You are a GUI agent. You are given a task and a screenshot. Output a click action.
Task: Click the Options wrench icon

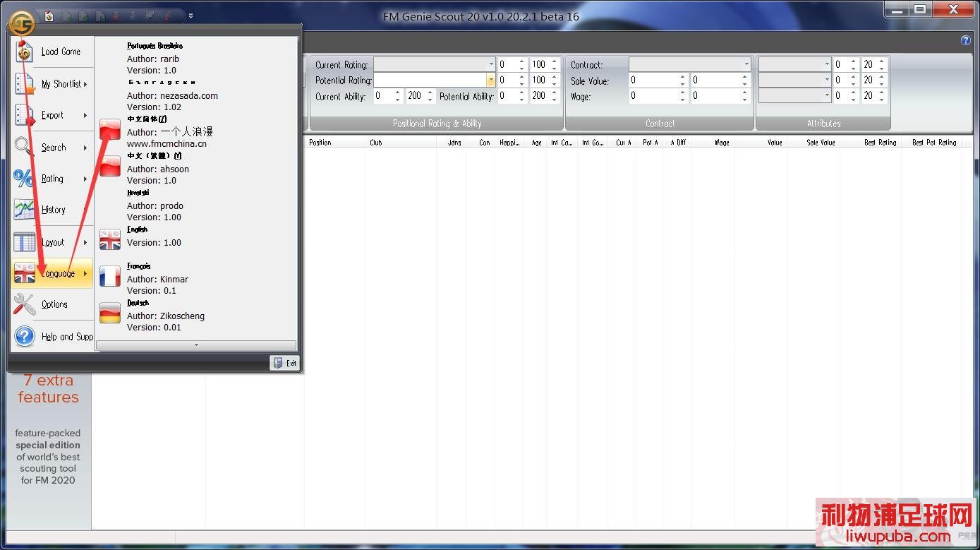click(x=24, y=304)
